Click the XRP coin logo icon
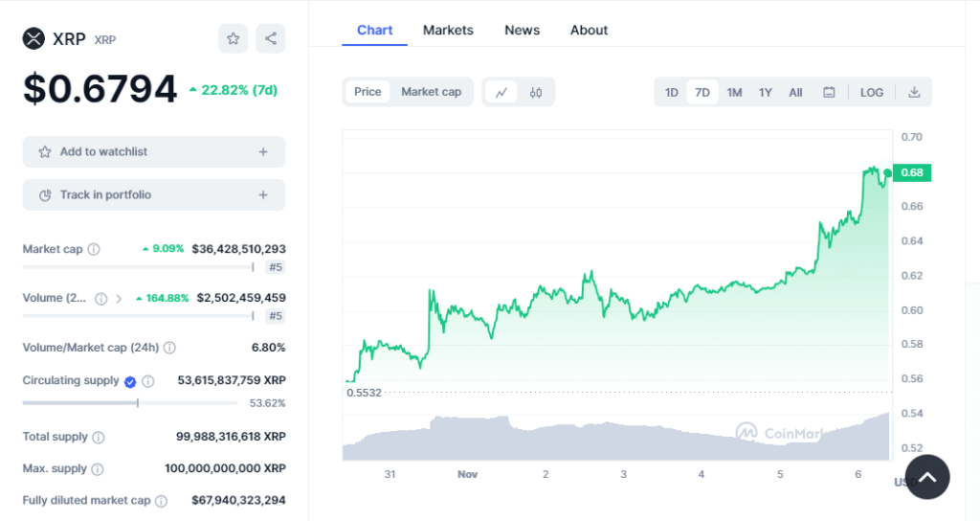This screenshot has height=521, width=980. coord(33,38)
